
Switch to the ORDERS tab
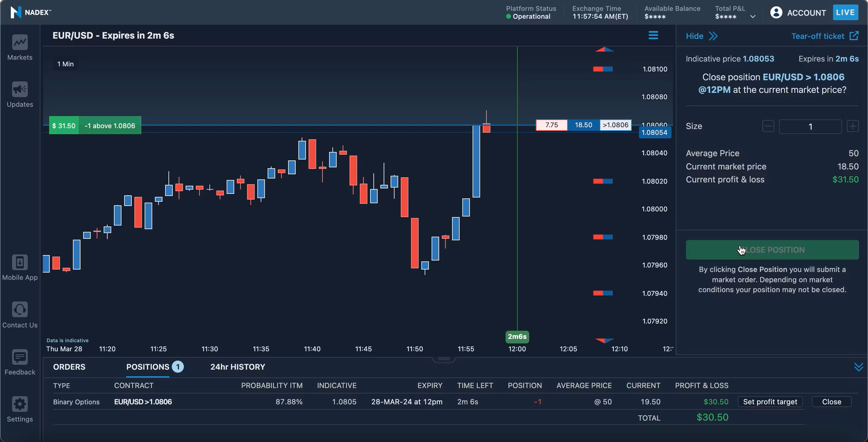[x=69, y=367]
